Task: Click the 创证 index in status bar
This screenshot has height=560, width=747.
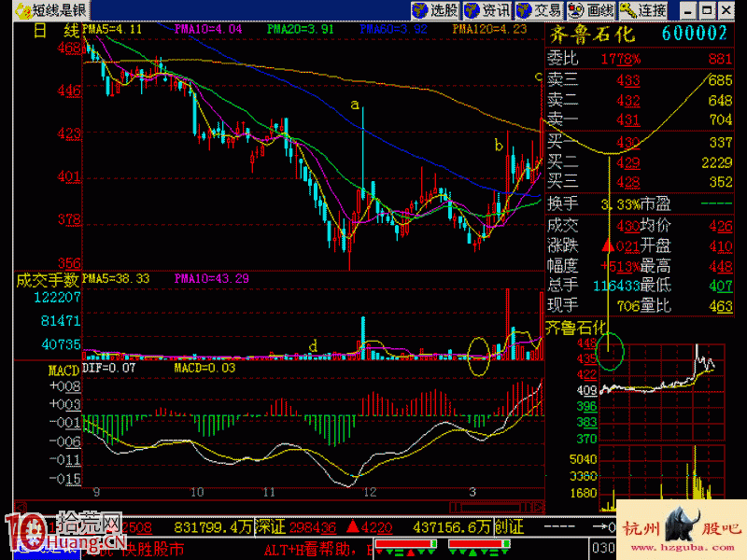Action: click(509, 526)
